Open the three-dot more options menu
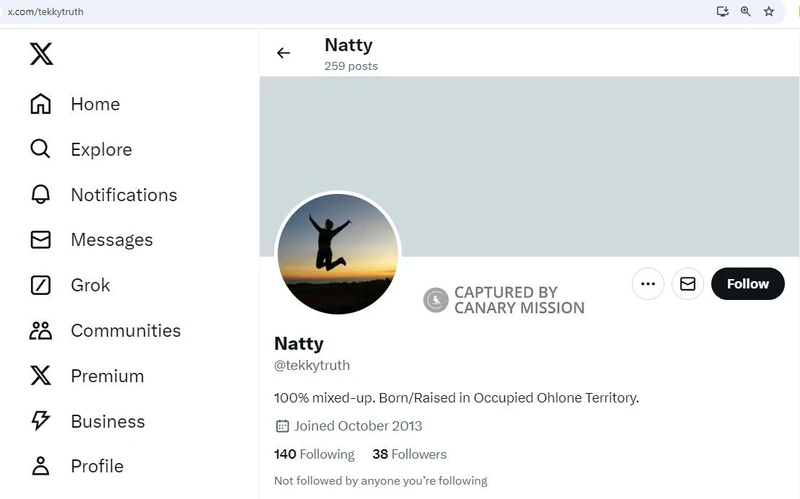Screen dimensions: 800x499 coord(648,284)
